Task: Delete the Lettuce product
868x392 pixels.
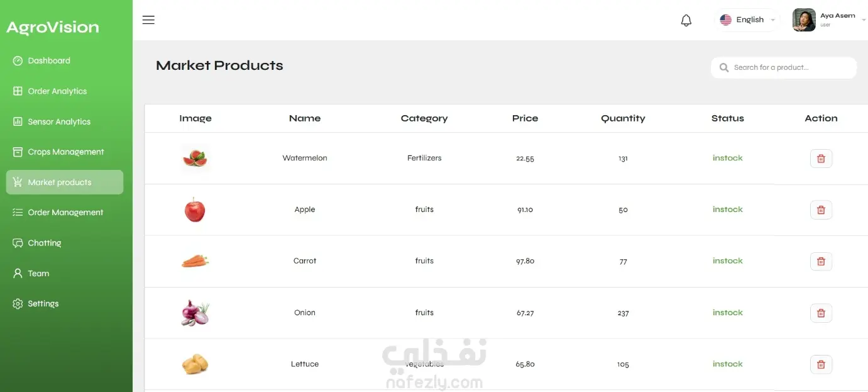Action: pos(821,364)
